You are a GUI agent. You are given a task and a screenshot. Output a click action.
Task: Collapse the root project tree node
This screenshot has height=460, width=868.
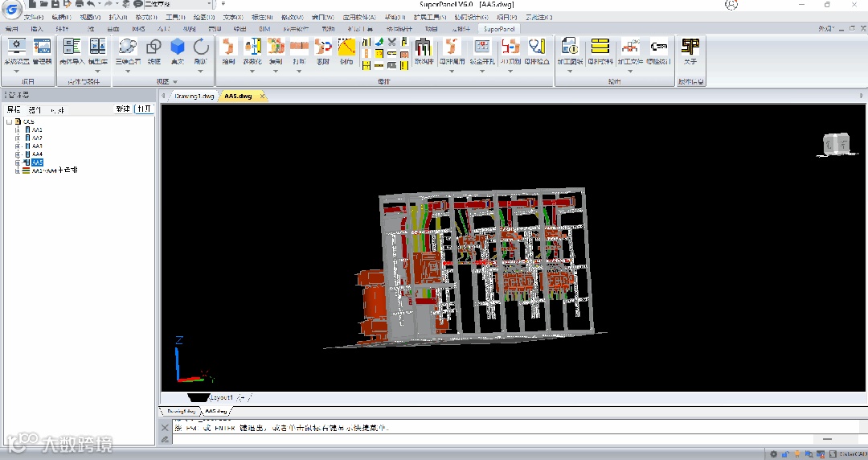[x=9, y=121]
